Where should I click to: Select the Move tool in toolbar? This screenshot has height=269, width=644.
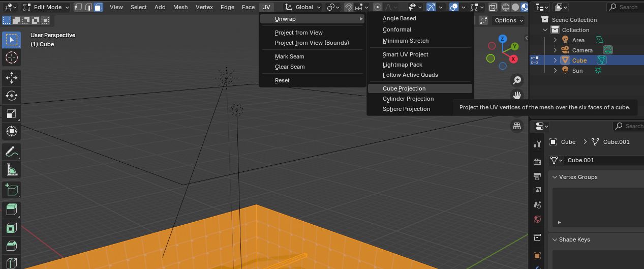click(x=12, y=77)
